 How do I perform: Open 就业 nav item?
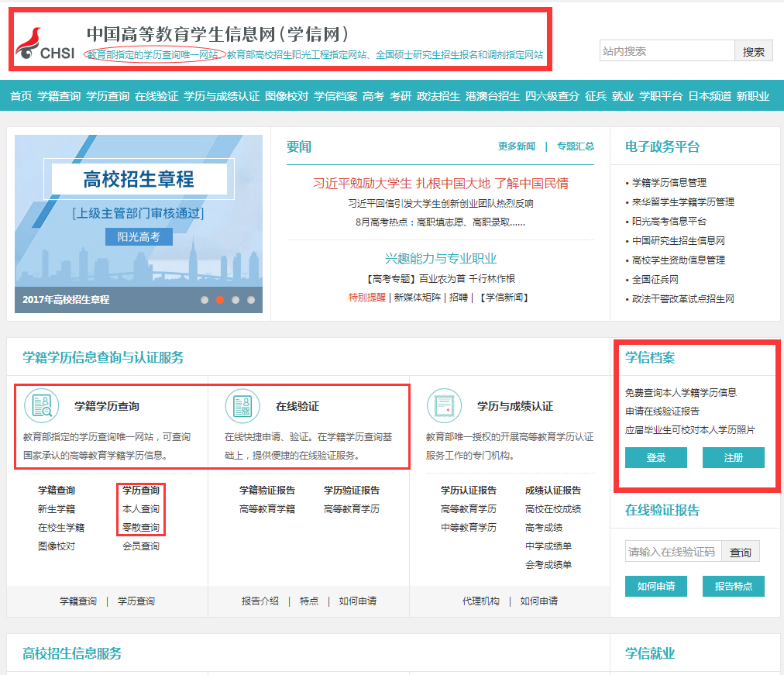(x=623, y=96)
